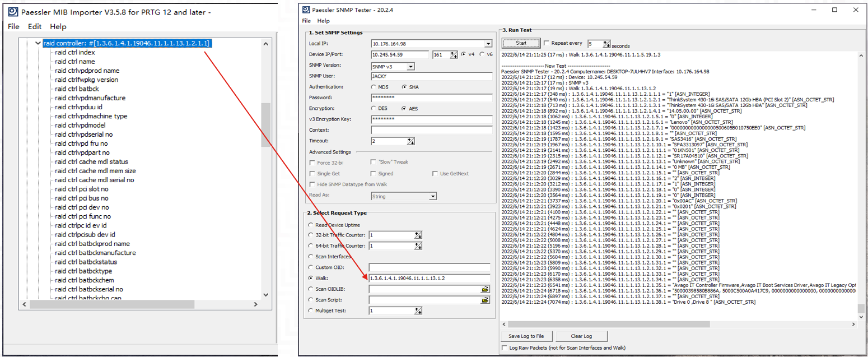Open Help menu in SNMP Tester
The width and height of the screenshot is (868, 357).
[x=324, y=21]
